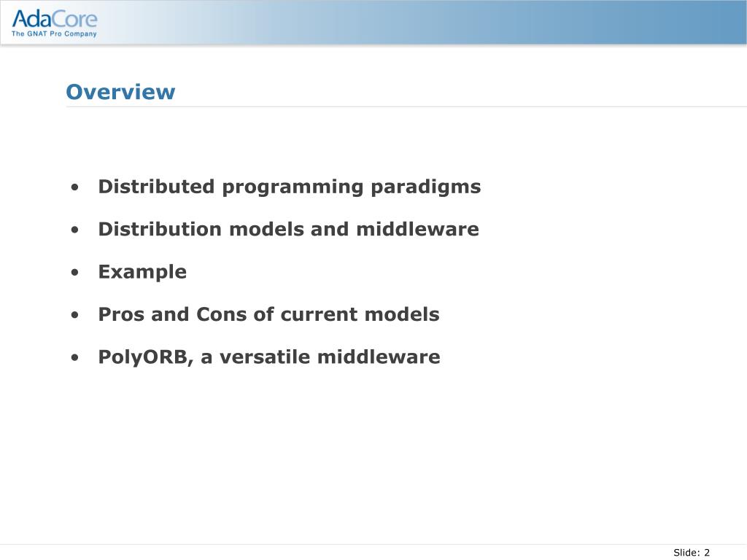Click 'The GNAT Pro Company' tagline

coord(54,34)
